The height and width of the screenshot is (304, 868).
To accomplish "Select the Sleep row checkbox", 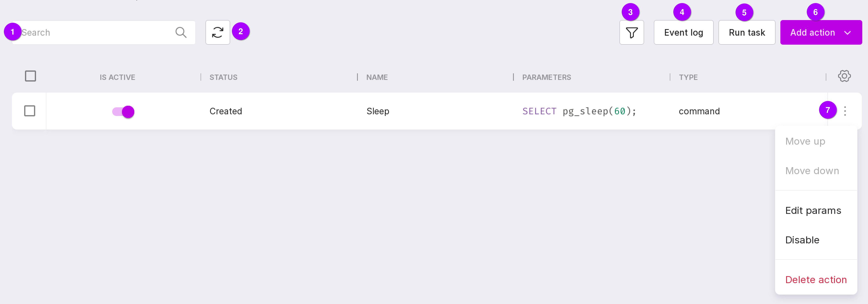I will coord(30,111).
